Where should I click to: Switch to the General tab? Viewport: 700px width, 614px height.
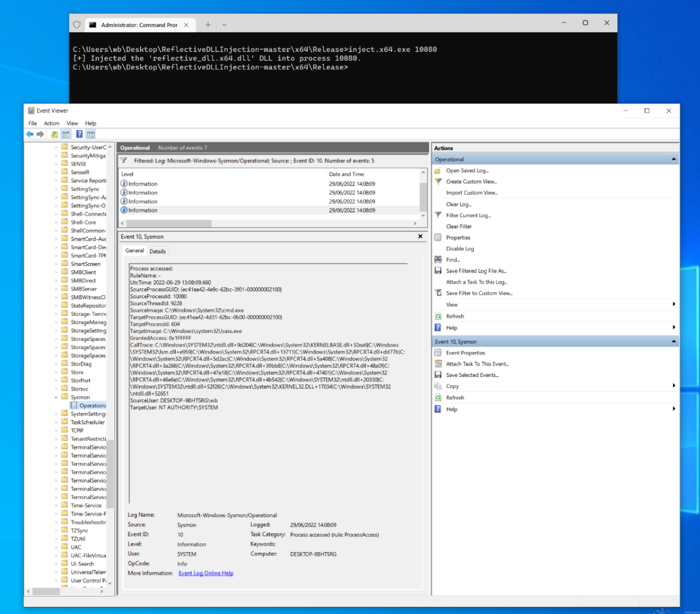[135, 250]
